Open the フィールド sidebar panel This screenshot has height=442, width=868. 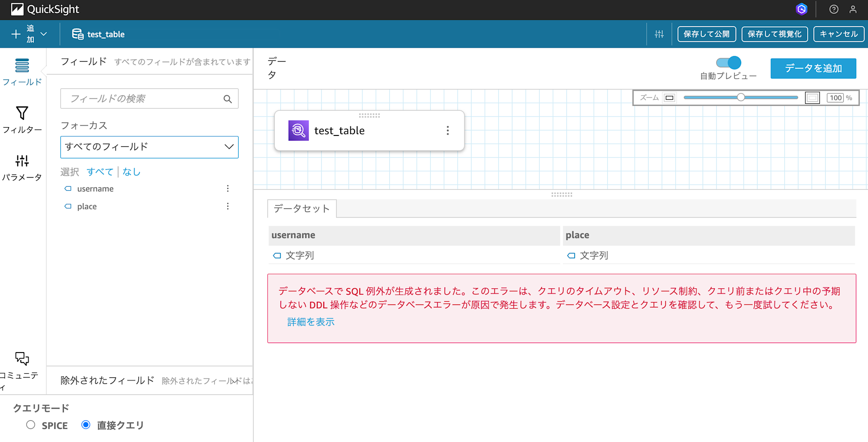22,72
